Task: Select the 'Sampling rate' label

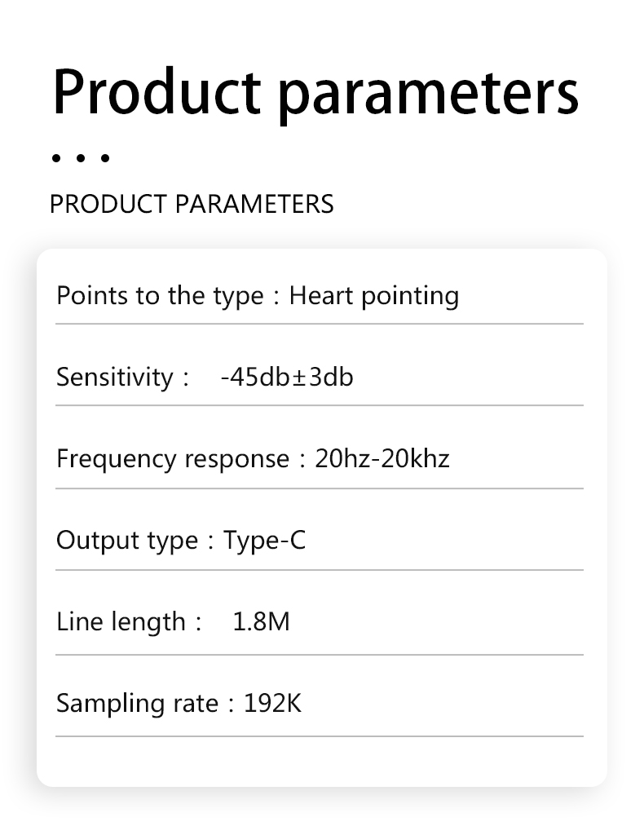Action: [137, 704]
